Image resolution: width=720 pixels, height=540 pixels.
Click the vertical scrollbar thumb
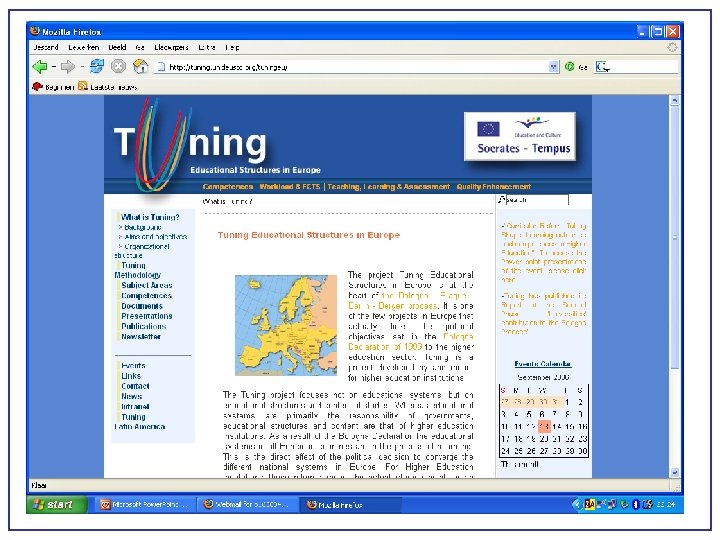pos(674,237)
